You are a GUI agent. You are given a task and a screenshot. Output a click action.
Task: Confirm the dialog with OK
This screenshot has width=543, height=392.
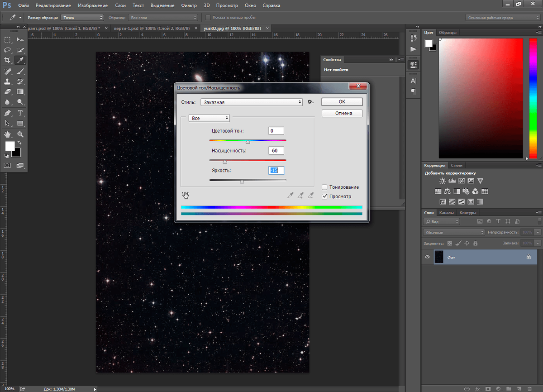342,102
